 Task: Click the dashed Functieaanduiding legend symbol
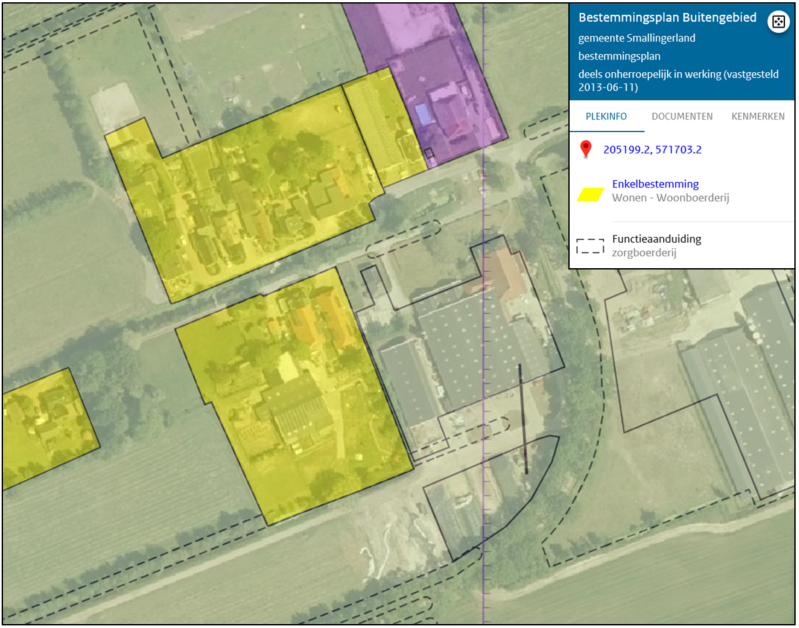pyautogui.click(x=590, y=246)
